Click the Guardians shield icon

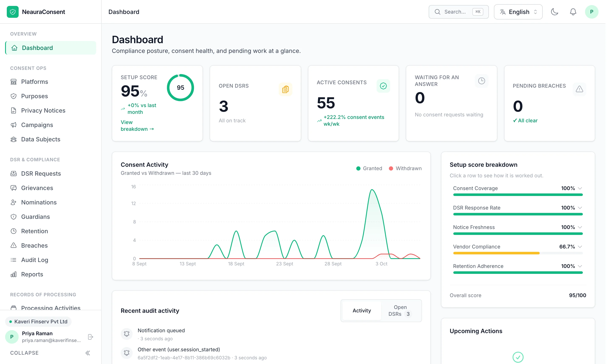14,217
